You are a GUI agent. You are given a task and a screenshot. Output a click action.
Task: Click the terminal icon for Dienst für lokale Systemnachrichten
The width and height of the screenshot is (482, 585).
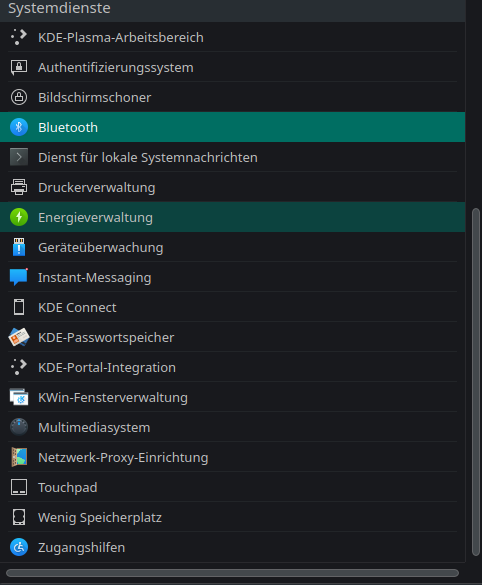[x=19, y=157]
